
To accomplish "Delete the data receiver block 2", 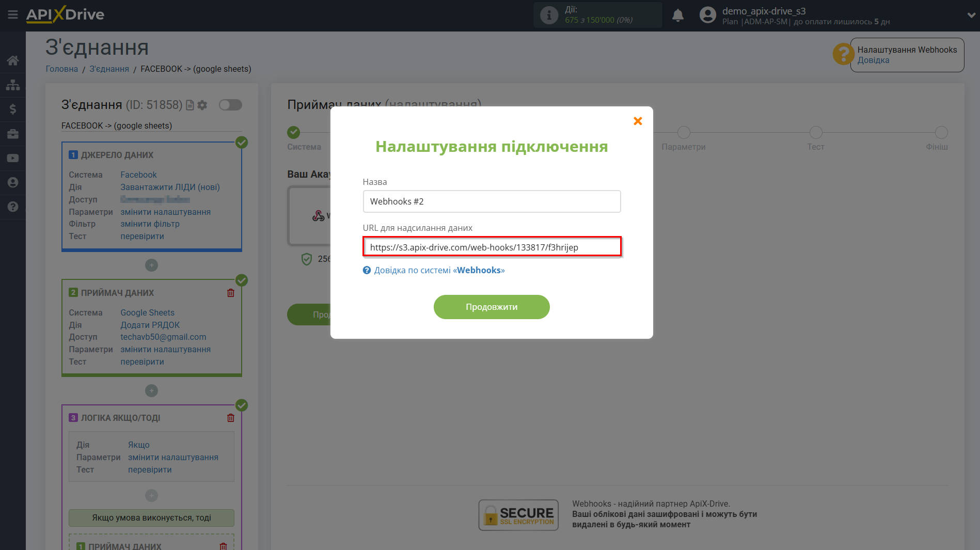I will pos(231,293).
